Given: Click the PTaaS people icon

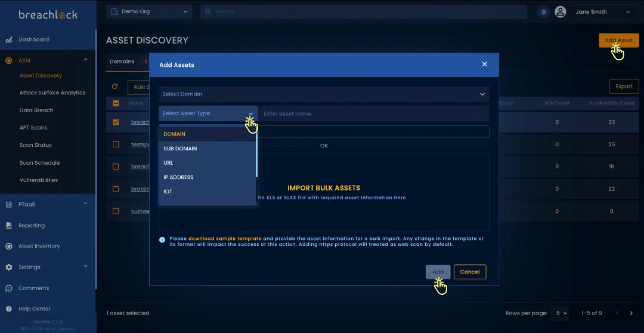Looking at the screenshot, I should coord(8,204).
